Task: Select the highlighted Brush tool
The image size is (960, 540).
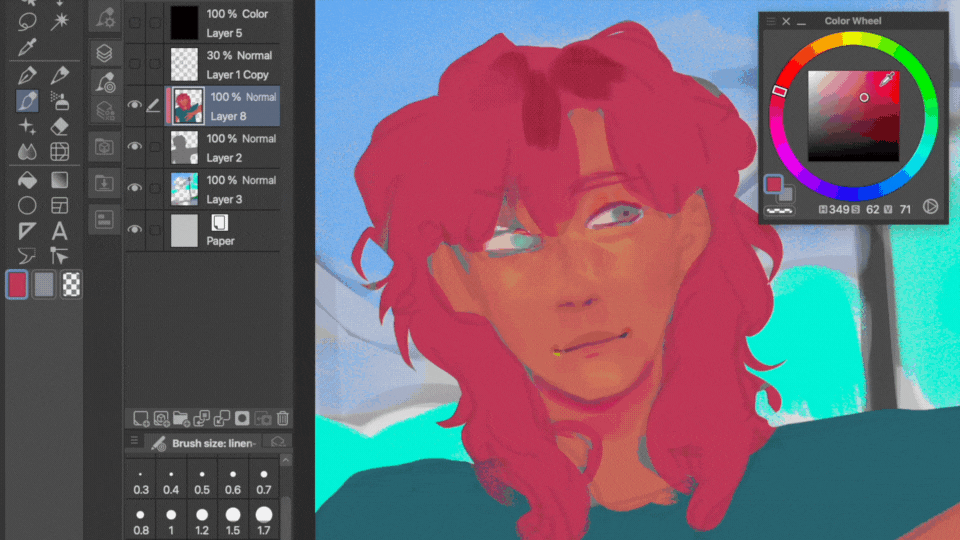Action: coord(27,101)
